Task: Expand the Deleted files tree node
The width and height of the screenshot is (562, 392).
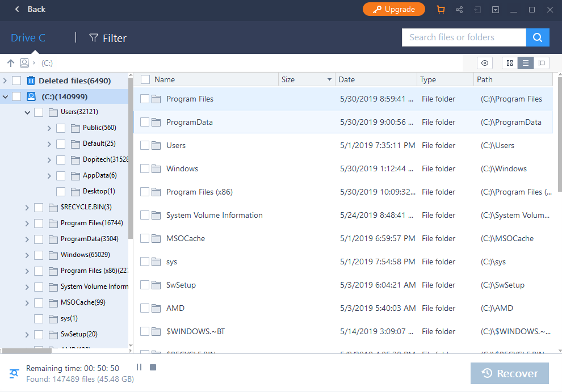Action: pos(5,81)
